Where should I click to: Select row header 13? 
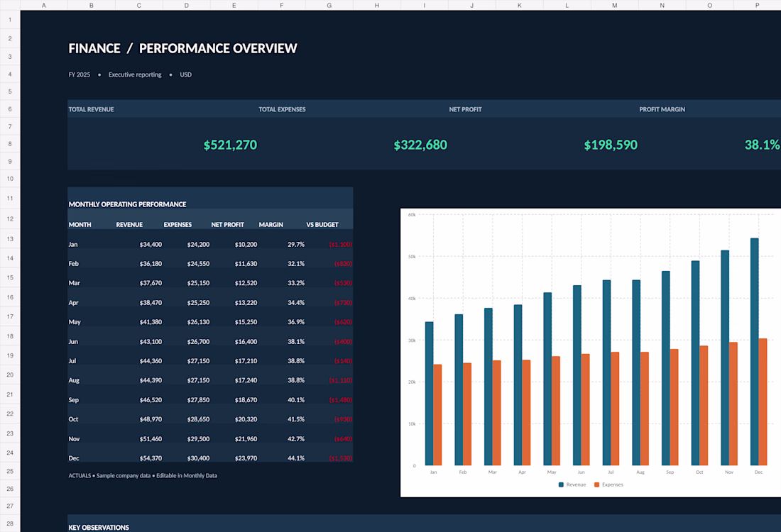[10, 239]
